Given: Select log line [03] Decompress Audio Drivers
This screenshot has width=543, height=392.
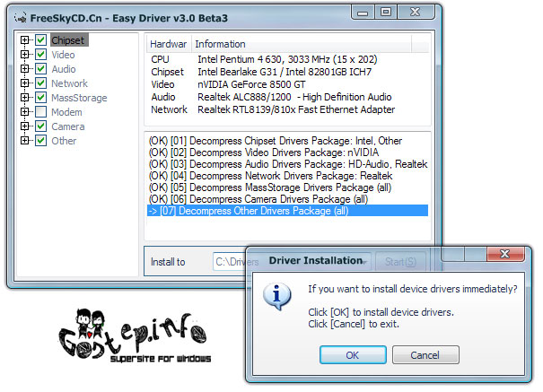Looking at the screenshot, I should (x=287, y=164).
